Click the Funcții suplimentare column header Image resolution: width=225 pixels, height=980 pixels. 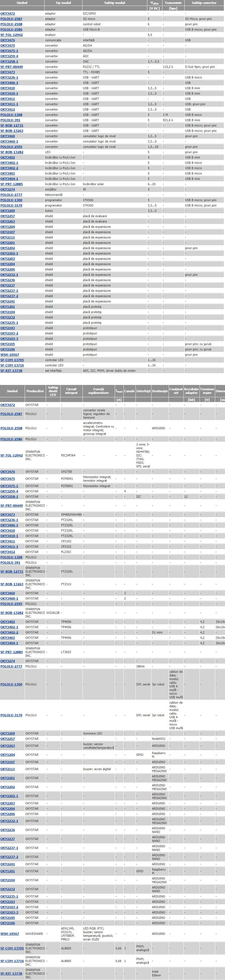tap(98, 391)
